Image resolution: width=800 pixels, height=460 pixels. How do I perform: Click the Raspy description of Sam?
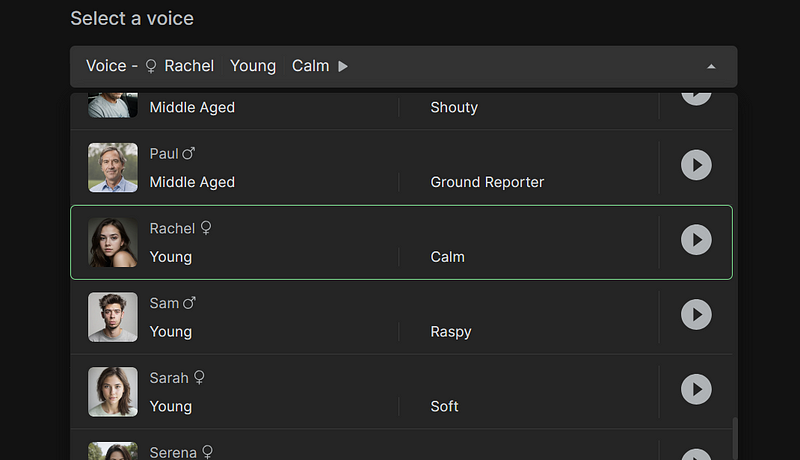pos(451,332)
